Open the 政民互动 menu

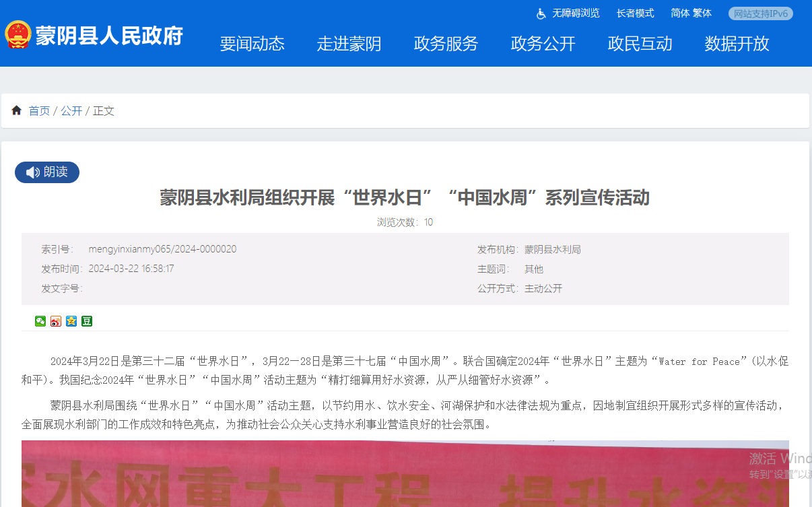[x=640, y=44]
